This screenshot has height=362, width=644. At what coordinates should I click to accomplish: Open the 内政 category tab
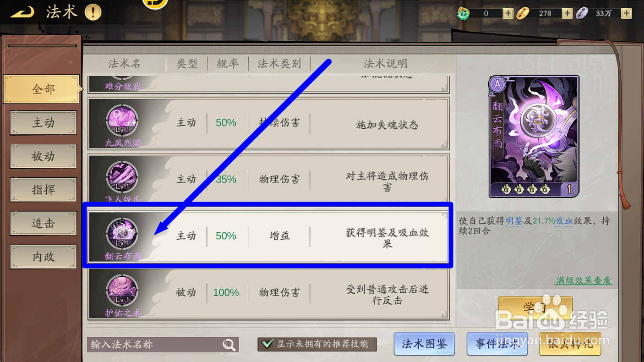pos(44,257)
